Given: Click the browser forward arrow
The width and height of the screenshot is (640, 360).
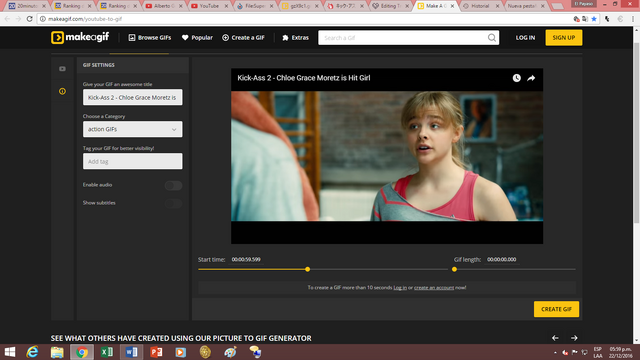Looking at the screenshot, I should pos(18,19).
